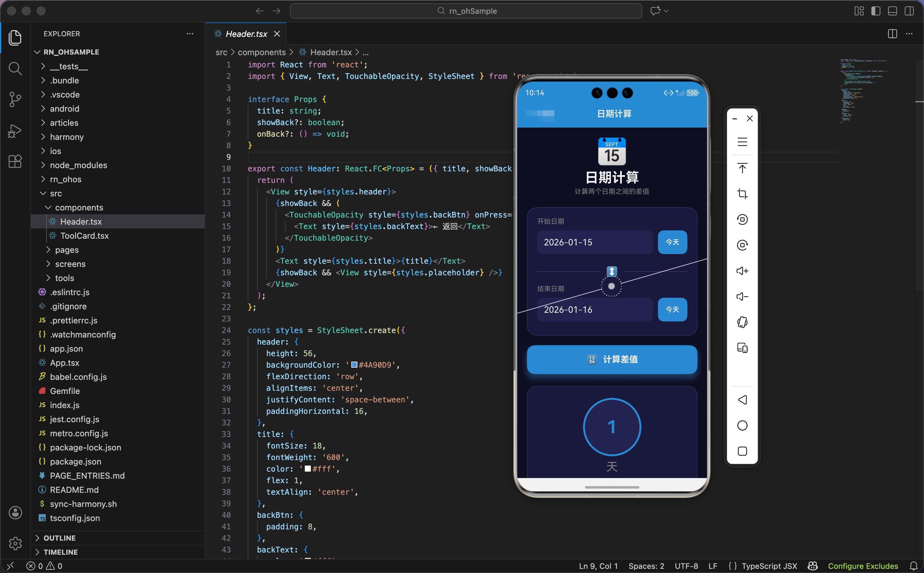Click the emulator volume up icon

pyautogui.click(x=742, y=271)
